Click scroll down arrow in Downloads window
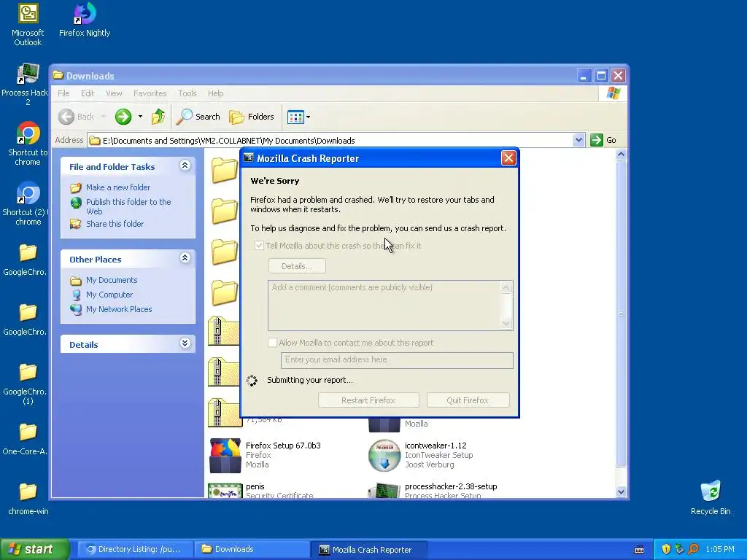This screenshot has height=560, width=747. (621, 492)
